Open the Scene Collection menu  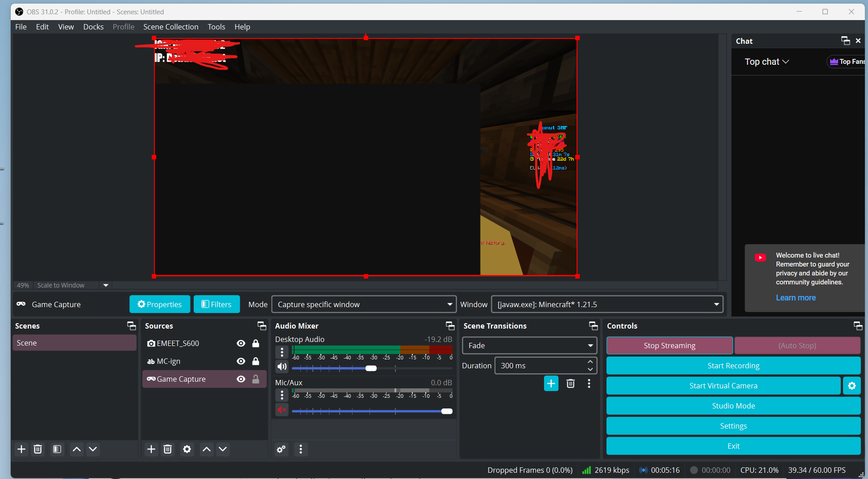pos(171,27)
